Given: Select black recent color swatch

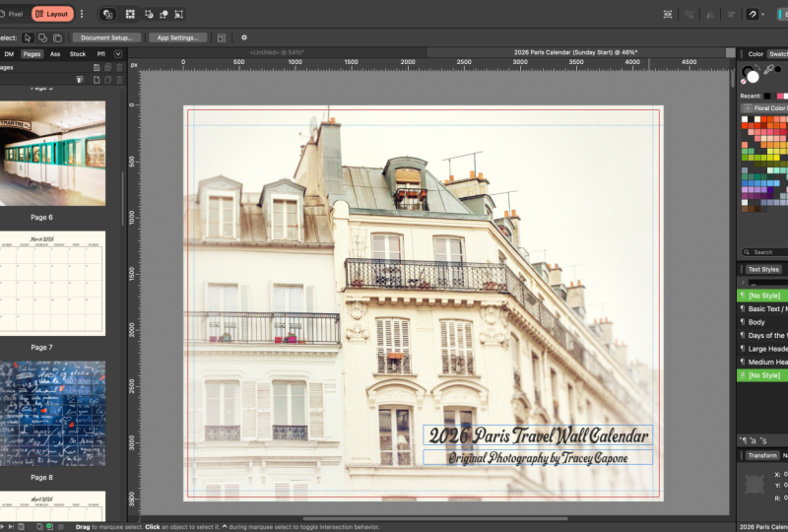Looking at the screenshot, I should (x=767, y=96).
